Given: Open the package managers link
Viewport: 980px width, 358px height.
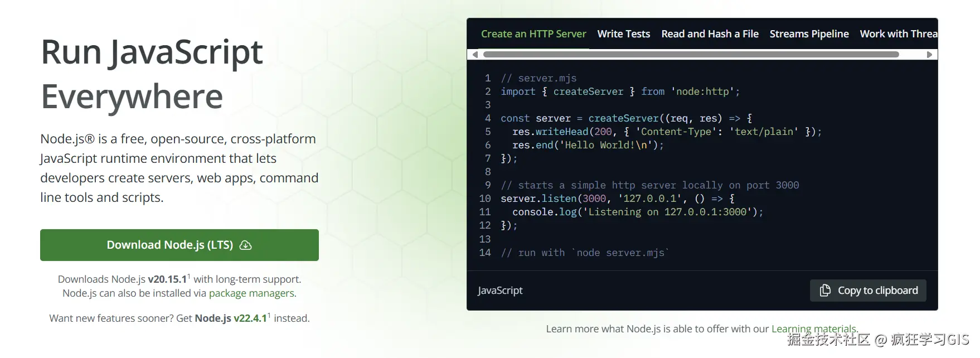Looking at the screenshot, I should point(251,293).
